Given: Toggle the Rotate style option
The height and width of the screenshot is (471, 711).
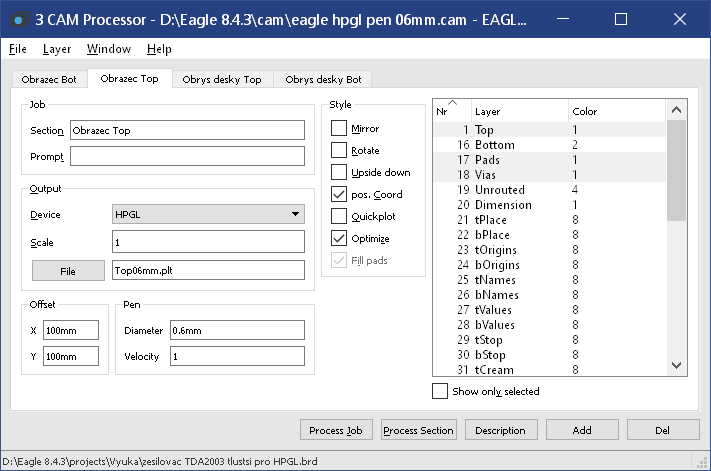Looking at the screenshot, I should coord(339,151).
